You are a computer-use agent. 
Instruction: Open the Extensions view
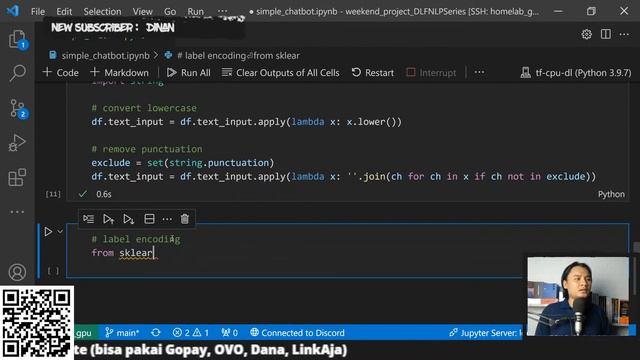pyautogui.click(x=17, y=178)
